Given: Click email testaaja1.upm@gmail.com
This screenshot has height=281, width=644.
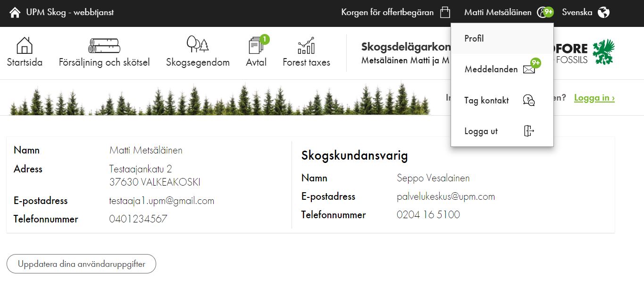Looking at the screenshot, I should pos(162,201).
